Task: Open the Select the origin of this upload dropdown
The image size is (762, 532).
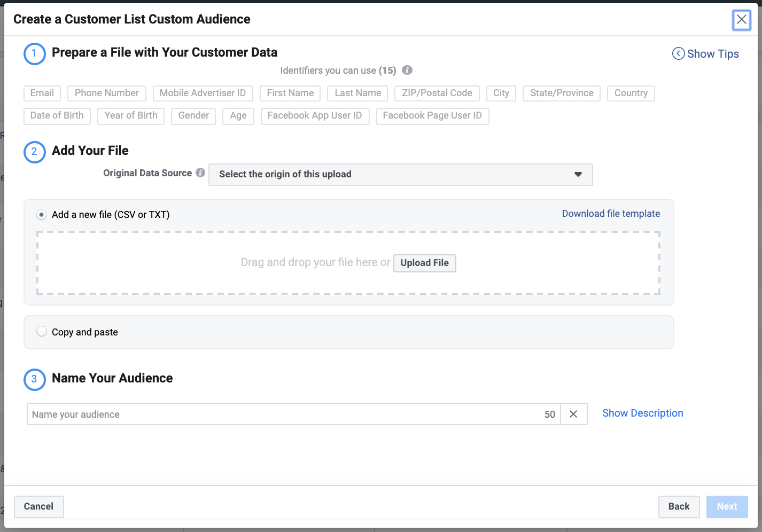Action: [400, 175]
